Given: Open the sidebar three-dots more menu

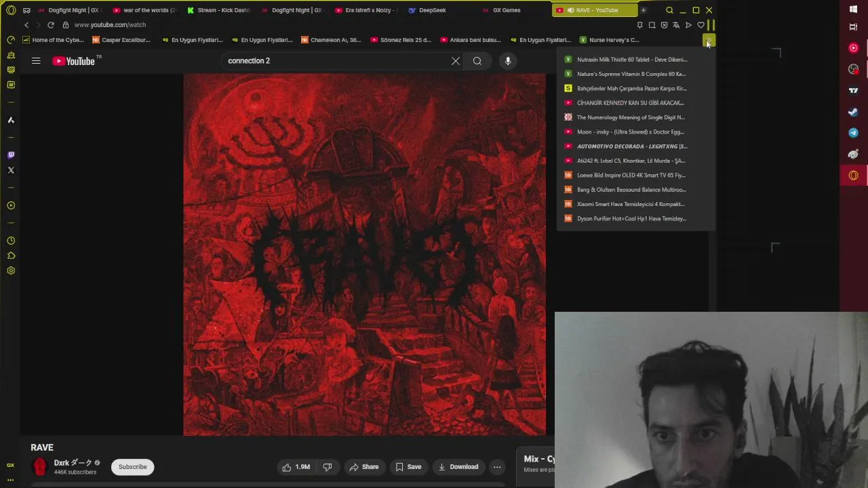Looking at the screenshot, I should 11,479.
